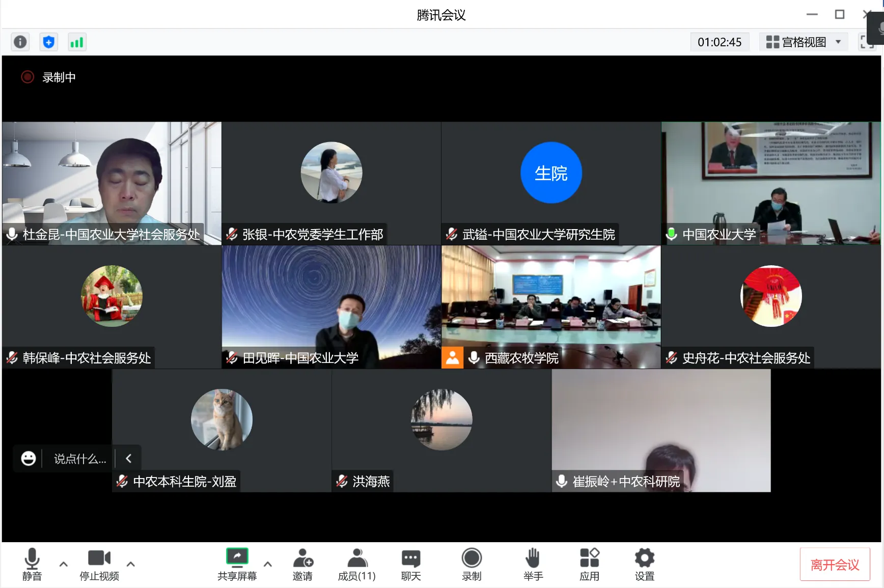Click muted mic icon beside 张银

[232, 234]
